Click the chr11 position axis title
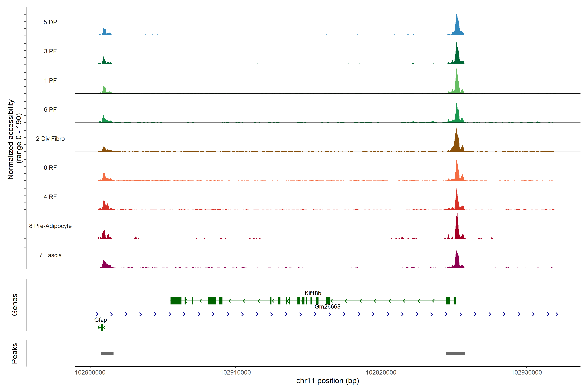This screenshot has width=588, height=392. pyautogui.click(x=327, y=381)
